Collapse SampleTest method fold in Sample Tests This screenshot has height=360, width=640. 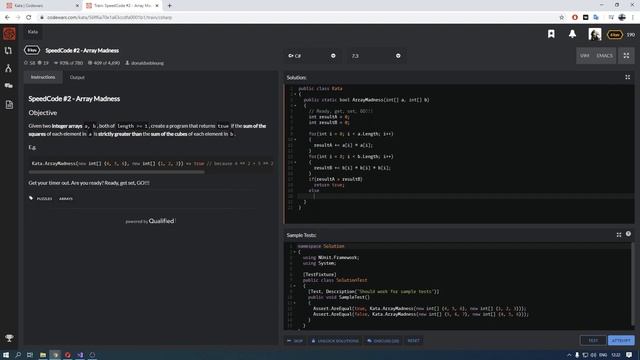click(295, 303)
